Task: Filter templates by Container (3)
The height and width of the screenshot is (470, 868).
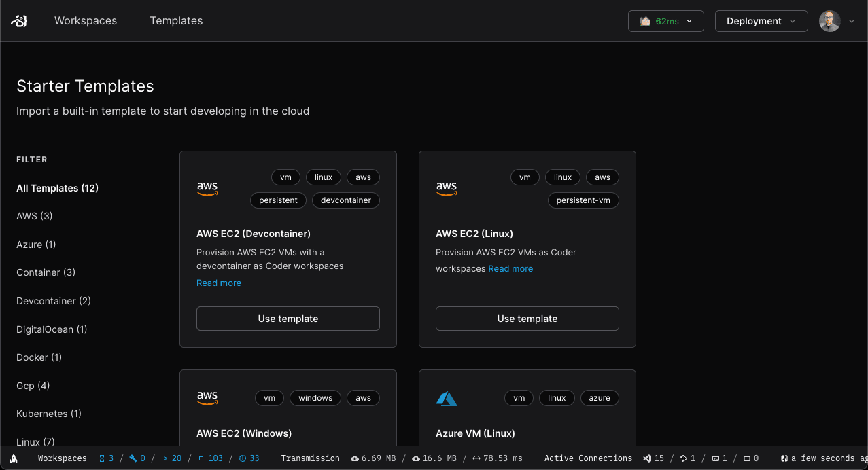Action: [46, 272]
